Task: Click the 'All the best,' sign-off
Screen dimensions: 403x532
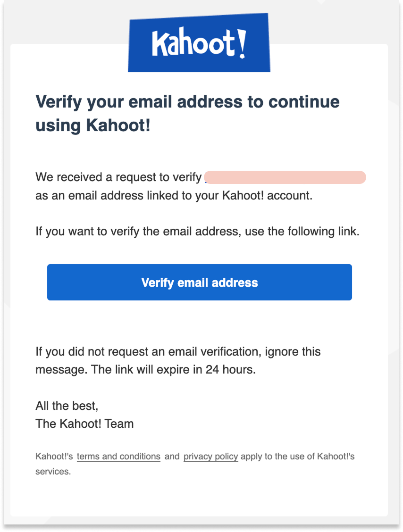Action: pos(67,406)
